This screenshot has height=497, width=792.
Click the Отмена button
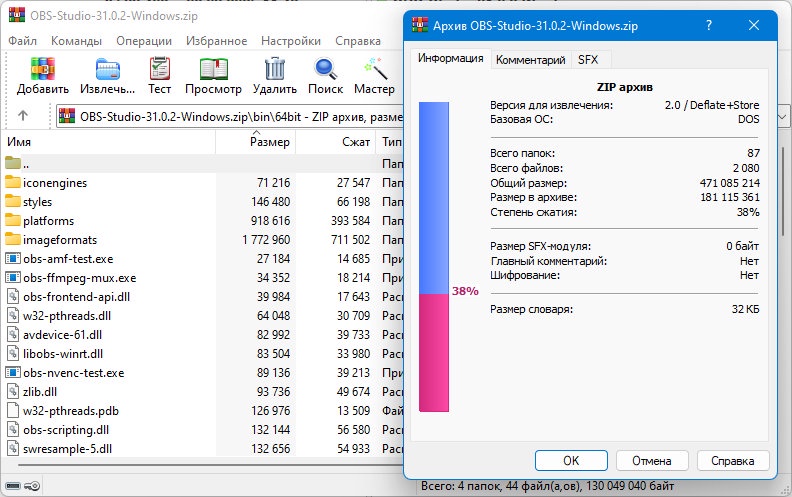(652, 461)
